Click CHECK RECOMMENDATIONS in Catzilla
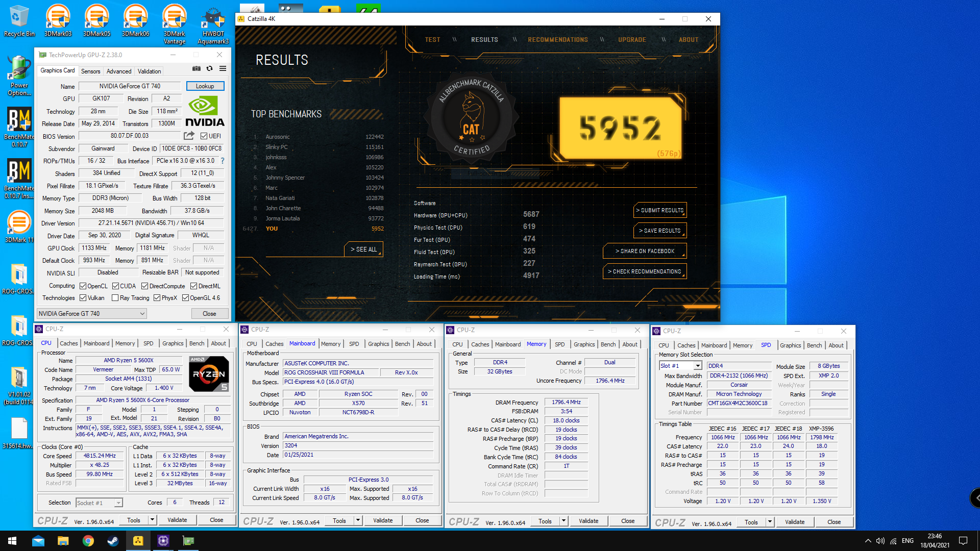 click(x=644, y=271)
